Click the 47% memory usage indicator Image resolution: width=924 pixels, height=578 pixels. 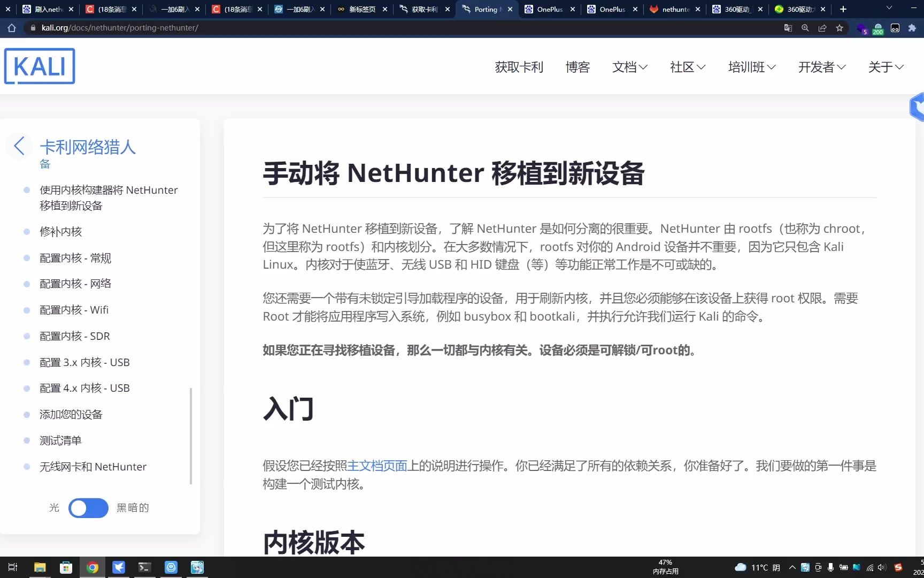tap(665, 567)
